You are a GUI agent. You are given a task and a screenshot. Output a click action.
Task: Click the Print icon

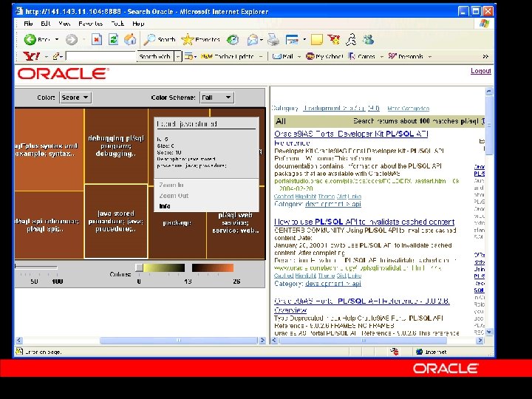pos(273,40)
